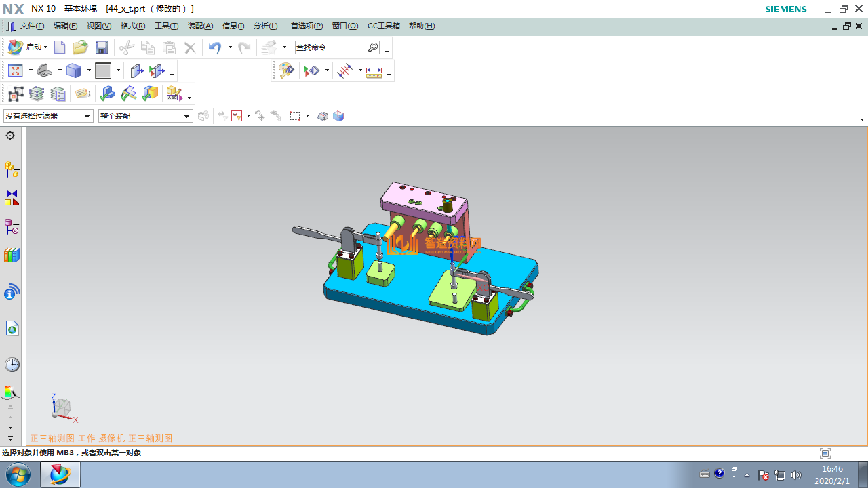Open the Constraint Navigator sidebar icon
This screenshot has width=868, height=488.
[x=12, y=198]
